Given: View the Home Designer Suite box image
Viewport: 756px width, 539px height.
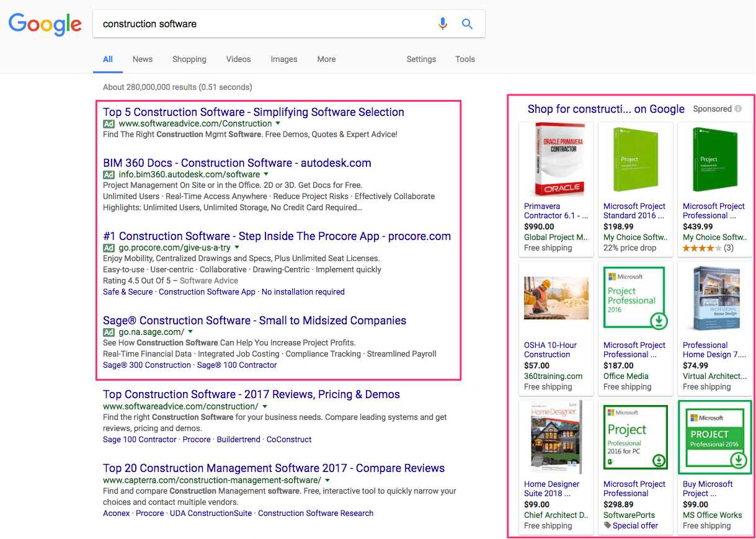Looking at the screenshot, I should [556, 437].
